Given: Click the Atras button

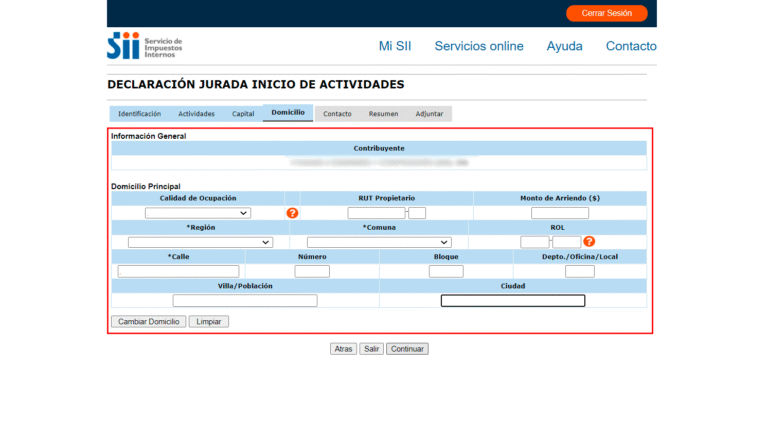Looking at the screenshot, I should (x=343, y=349).
